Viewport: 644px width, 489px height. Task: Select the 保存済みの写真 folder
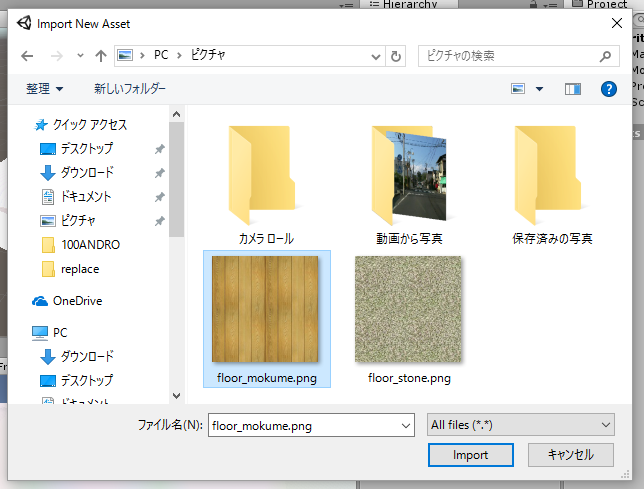point(552,185)
